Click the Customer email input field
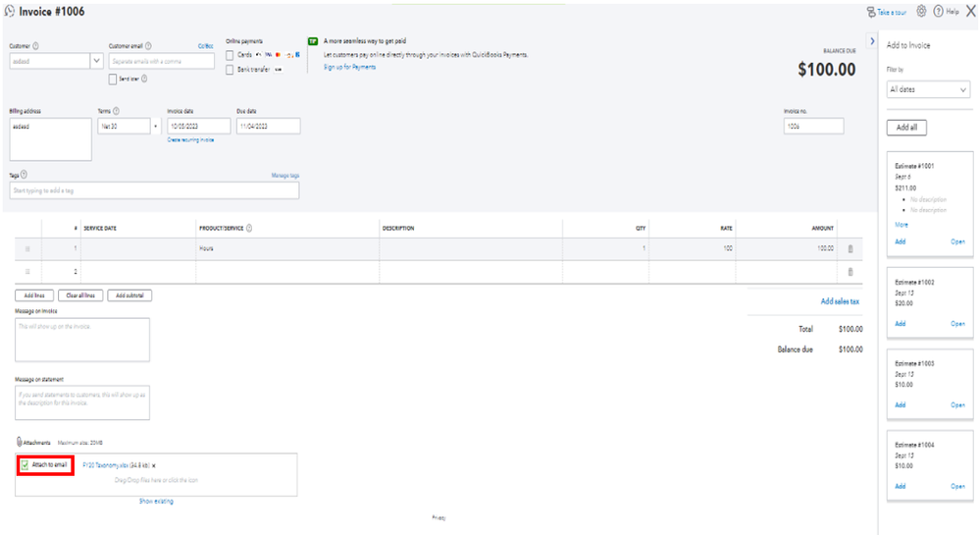 (x=161, y=61)
